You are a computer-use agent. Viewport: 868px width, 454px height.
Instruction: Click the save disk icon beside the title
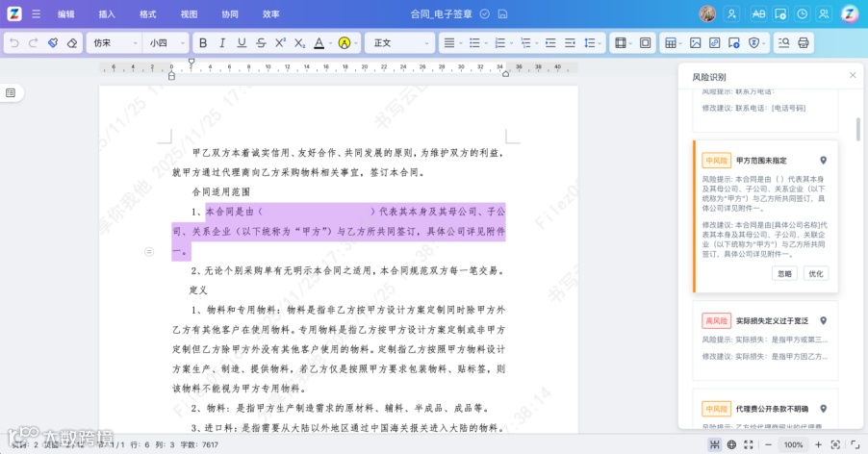502,13
